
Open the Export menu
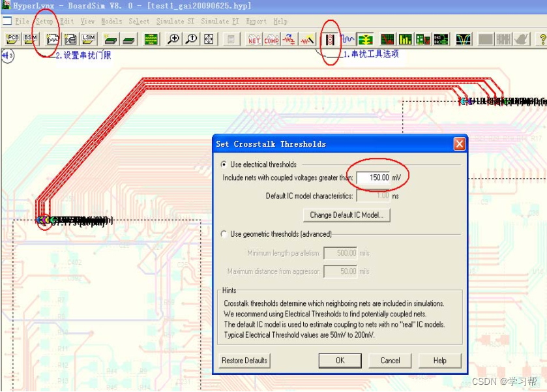click(x=256, y=22)
